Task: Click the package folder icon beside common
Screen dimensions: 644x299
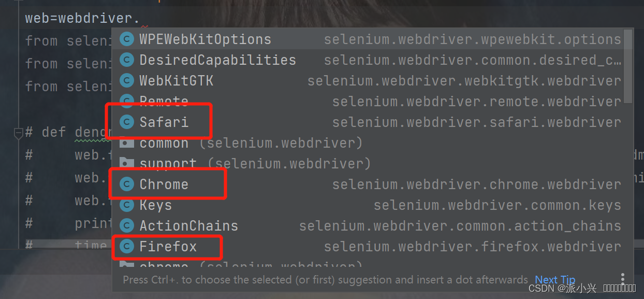Action: (x=126, y=143)
